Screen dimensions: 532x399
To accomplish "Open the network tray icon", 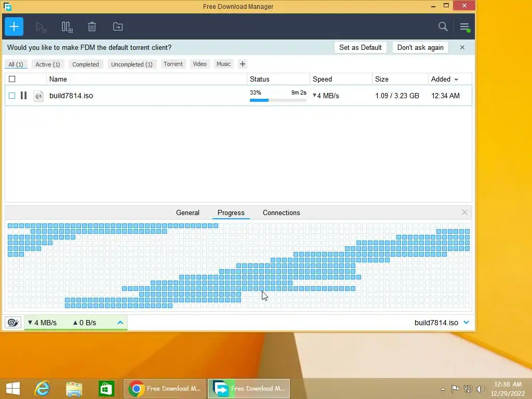I will (468, 389).
